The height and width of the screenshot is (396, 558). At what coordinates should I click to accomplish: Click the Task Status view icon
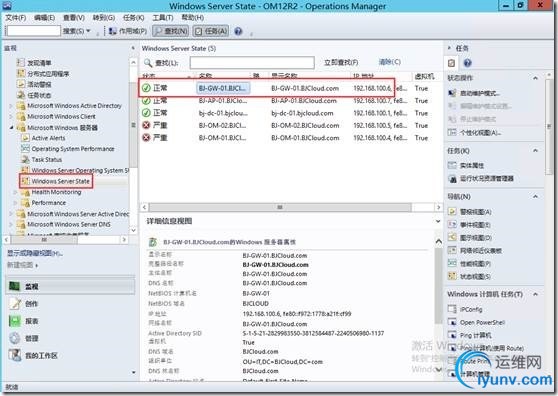25,159
